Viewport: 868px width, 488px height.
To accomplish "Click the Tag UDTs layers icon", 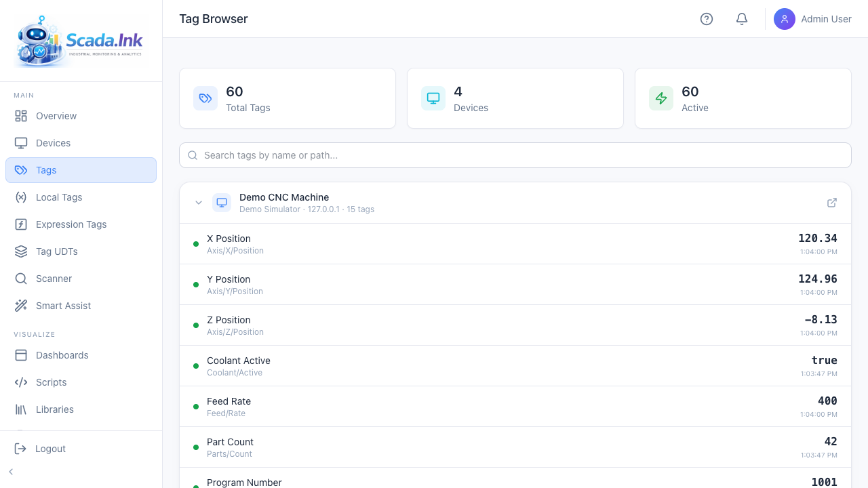I will coord(21,251).
